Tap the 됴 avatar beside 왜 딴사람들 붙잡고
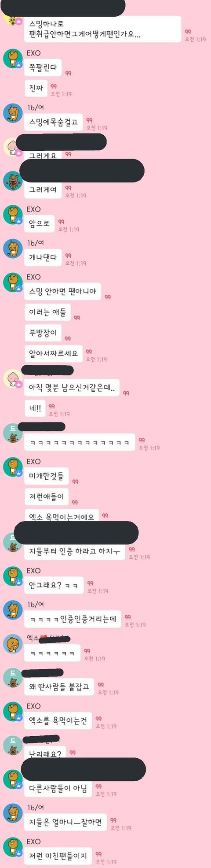The image size is (211, 868). 13,678
